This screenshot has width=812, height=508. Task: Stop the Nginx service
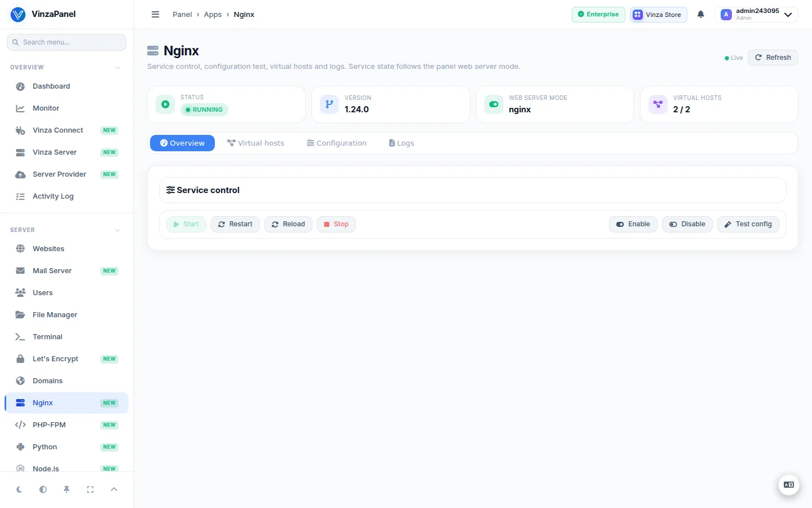[x=336, y=224]
